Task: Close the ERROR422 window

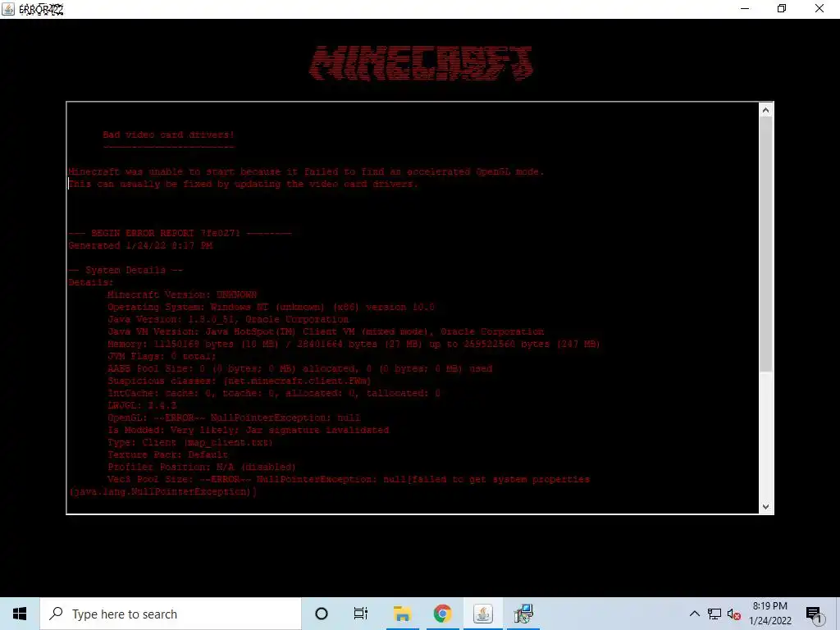Action: pos(819,8)
